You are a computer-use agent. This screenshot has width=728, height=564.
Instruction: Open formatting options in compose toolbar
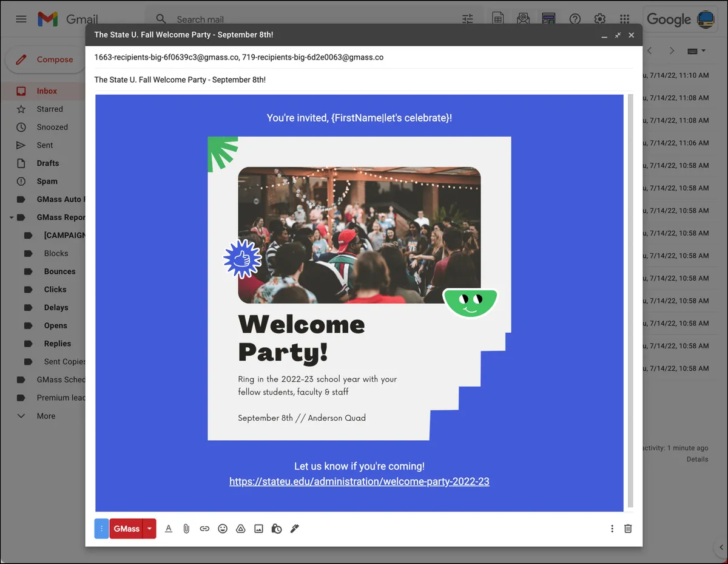pyautogui.click(x=169, y=529)
